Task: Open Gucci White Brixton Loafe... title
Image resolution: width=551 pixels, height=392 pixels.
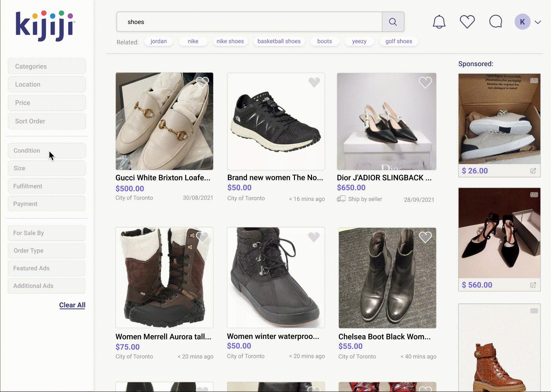Action: [163, 178]
